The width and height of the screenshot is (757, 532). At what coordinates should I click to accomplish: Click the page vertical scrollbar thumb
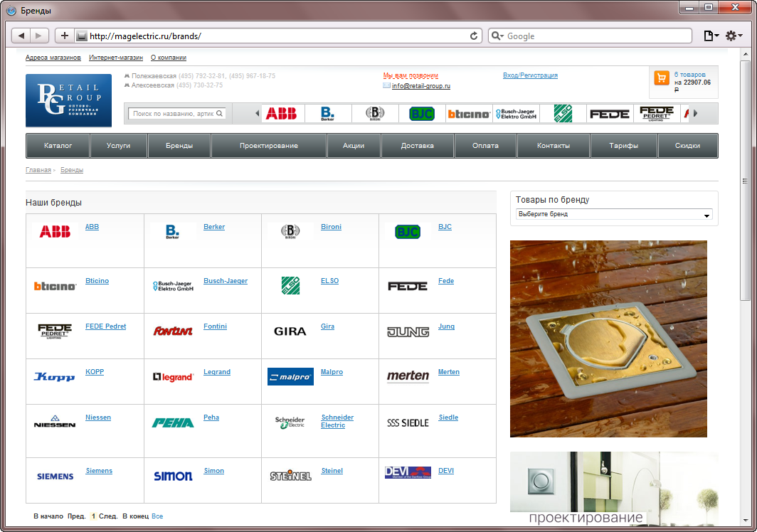(x=746, y=181)
